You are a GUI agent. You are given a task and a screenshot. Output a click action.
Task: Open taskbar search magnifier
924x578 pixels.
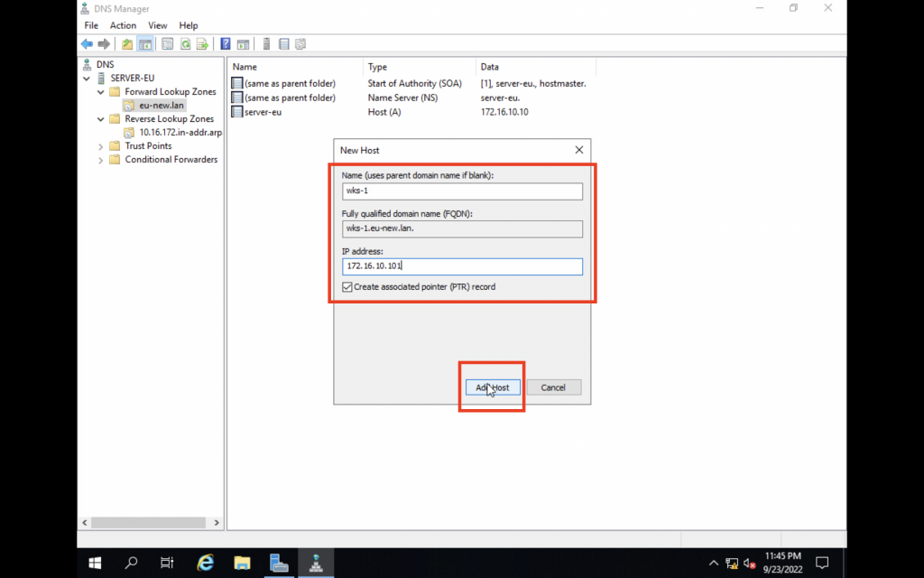(131, 563)
